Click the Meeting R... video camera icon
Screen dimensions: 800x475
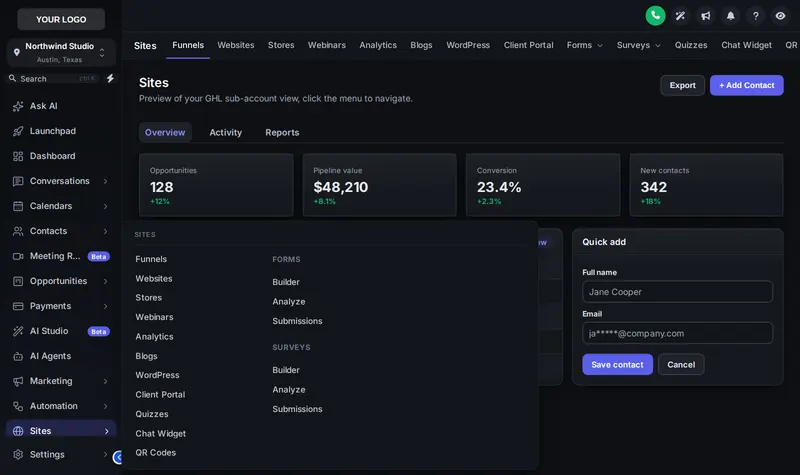[18, 256]
